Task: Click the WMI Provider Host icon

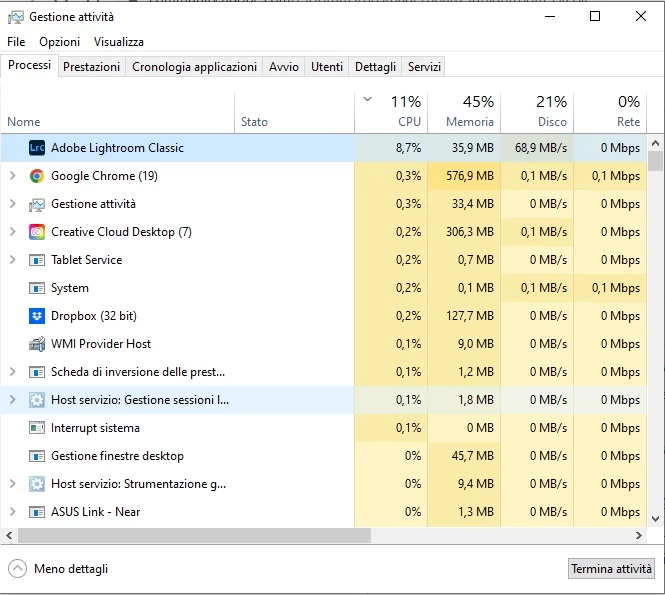Action: pos(37,344)
